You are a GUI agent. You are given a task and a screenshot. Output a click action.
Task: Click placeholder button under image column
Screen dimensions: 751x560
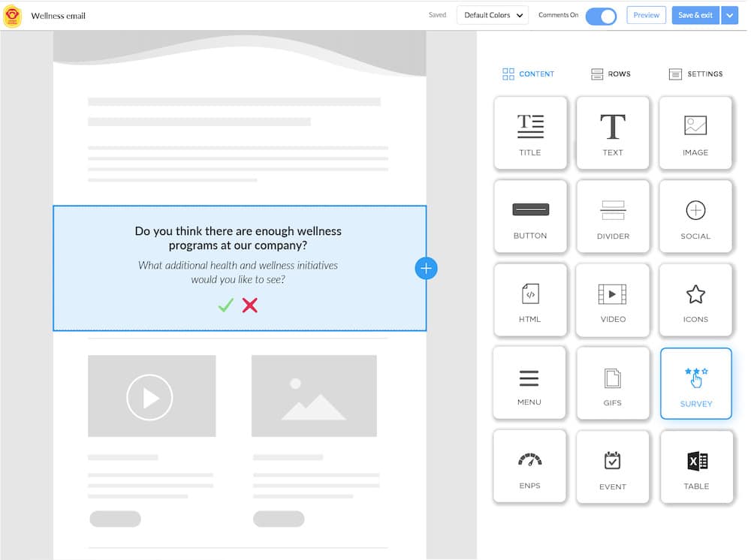click(279, 519)
